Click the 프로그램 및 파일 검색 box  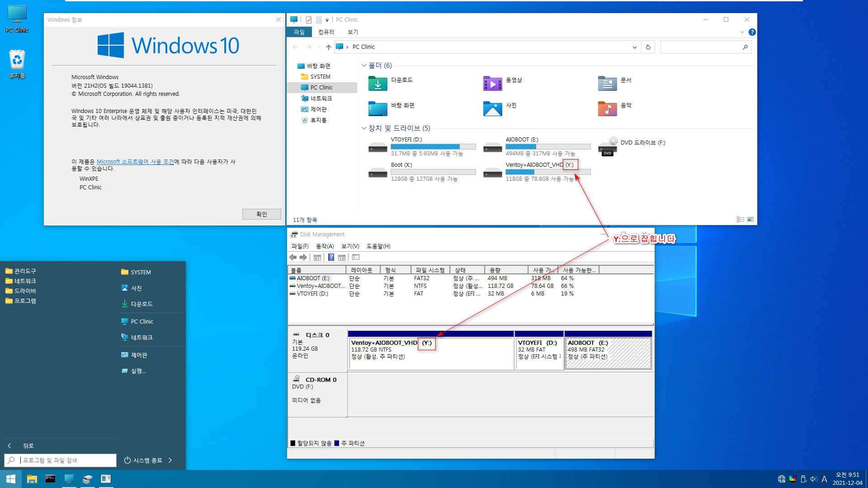(x=60, y=460)
